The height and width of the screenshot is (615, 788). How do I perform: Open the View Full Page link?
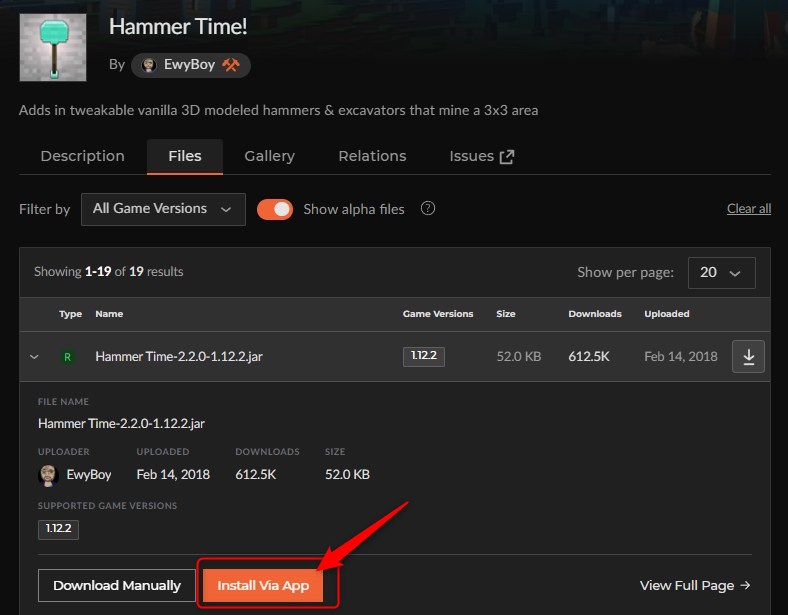tap(695, 585)
